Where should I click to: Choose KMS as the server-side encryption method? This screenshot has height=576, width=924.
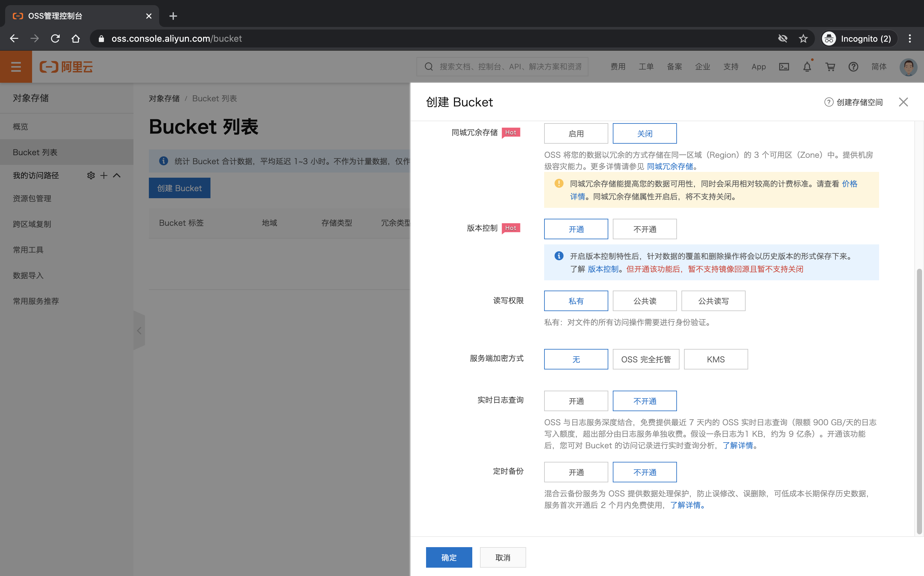715,359
